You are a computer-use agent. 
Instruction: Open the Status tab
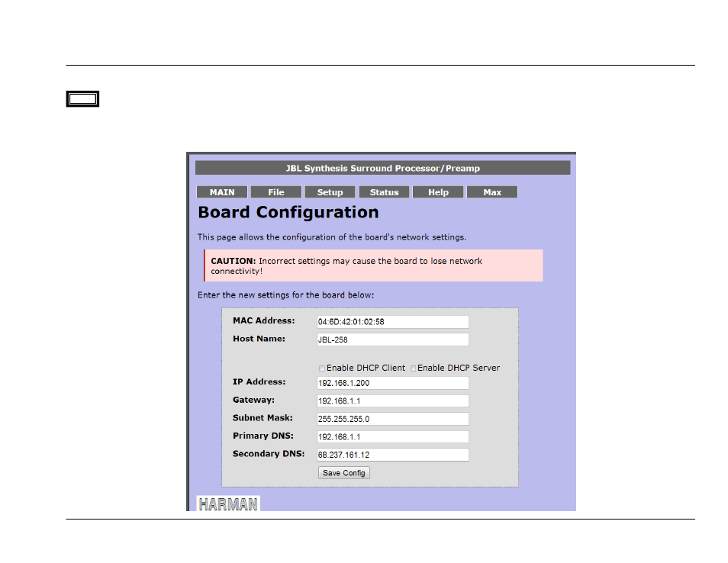(384, 192)
